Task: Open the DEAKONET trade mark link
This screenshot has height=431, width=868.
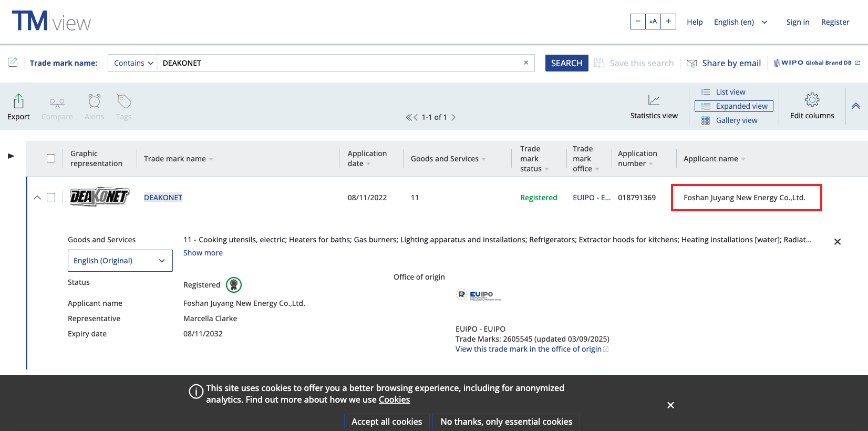Action: tap(163, 198)
